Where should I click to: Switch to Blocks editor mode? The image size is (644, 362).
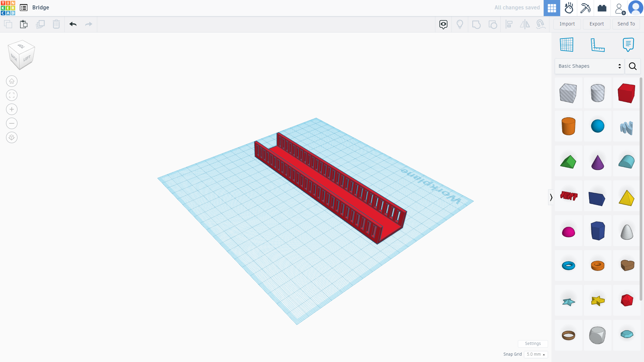point(585,8)
